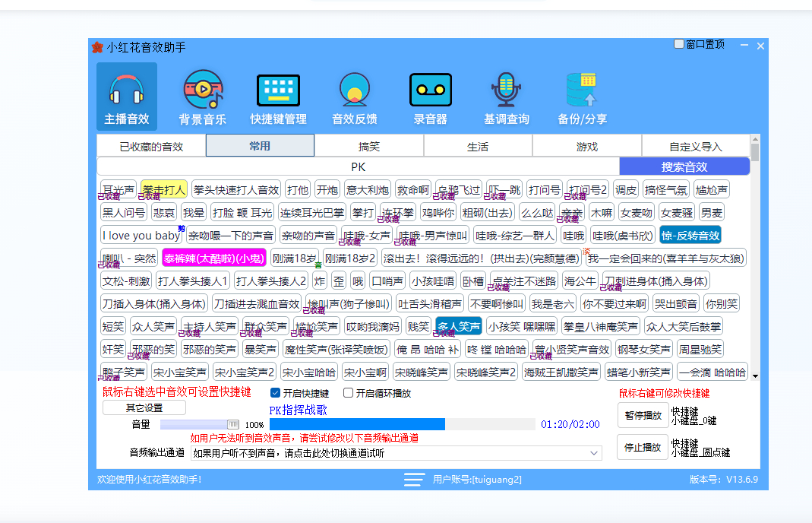Click the sound list scroll-down arrow
Viewport: 812px width, 523px height.
pos(754,376)
